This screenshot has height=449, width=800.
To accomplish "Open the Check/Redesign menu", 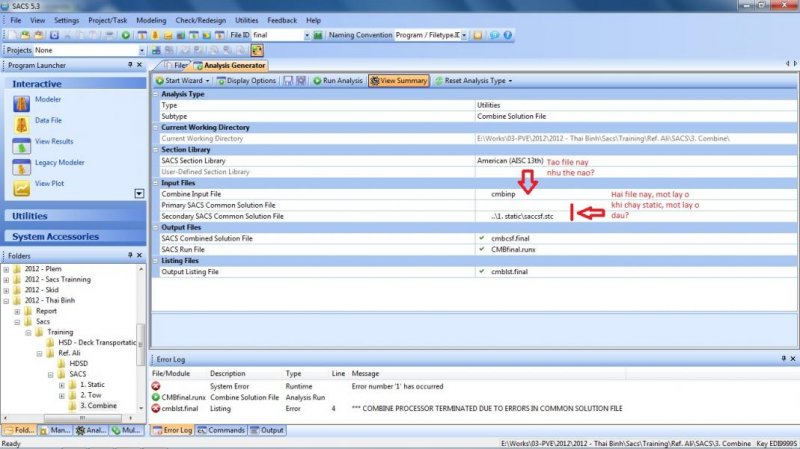I will (x=201, y=20).
